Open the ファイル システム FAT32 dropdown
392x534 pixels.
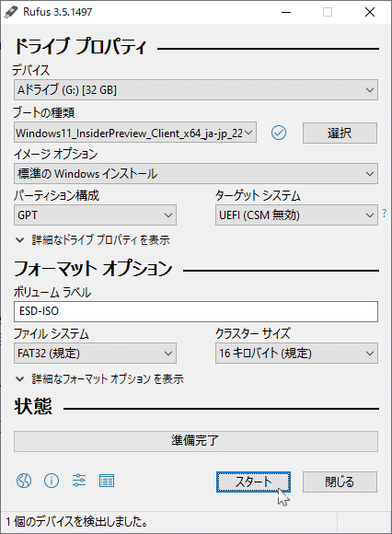pos(95,354)
